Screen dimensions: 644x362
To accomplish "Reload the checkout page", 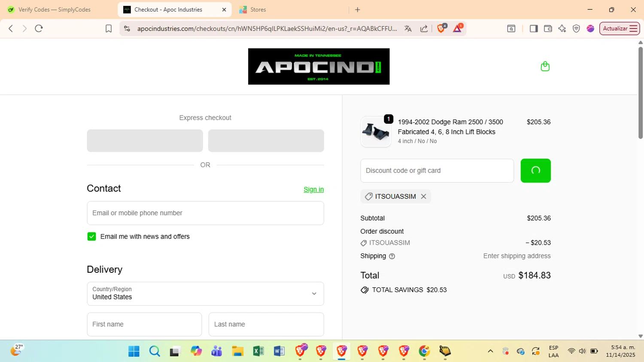I will 39,28.
